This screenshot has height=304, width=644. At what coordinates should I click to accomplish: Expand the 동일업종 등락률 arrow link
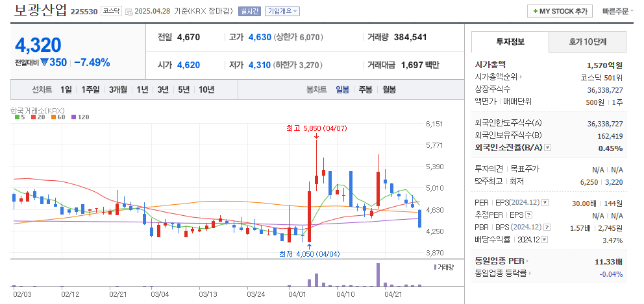point(530,274)
